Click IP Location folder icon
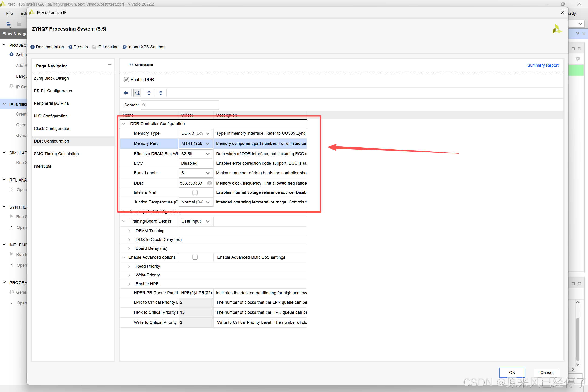This screenshot has width=588, height=392. coord(94,47)
